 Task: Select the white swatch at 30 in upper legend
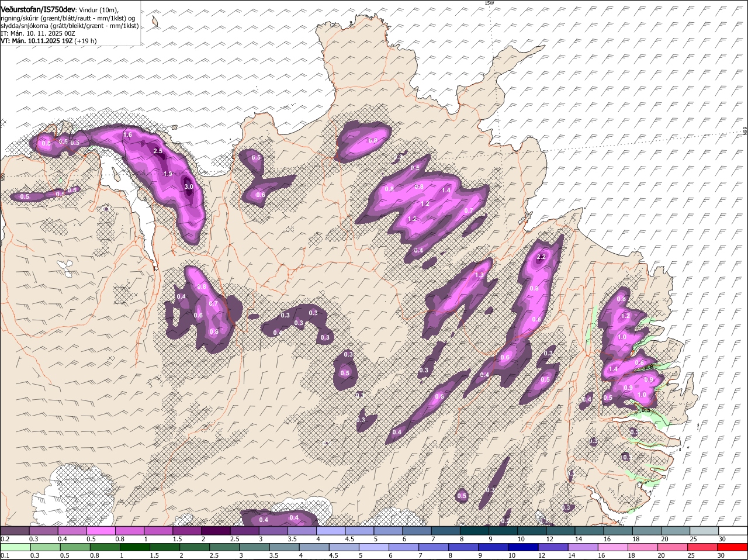733,530
